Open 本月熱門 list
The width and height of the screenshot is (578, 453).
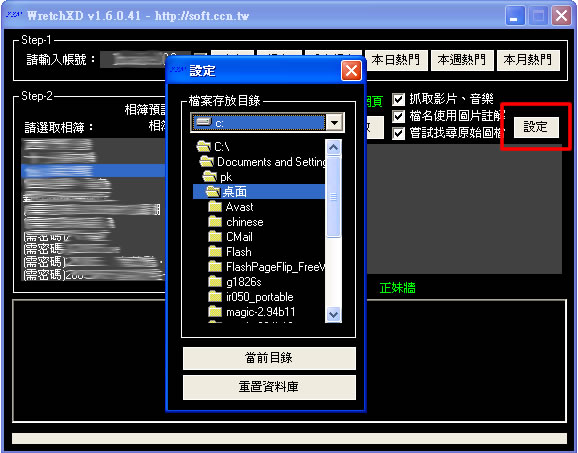pos(528,60)
